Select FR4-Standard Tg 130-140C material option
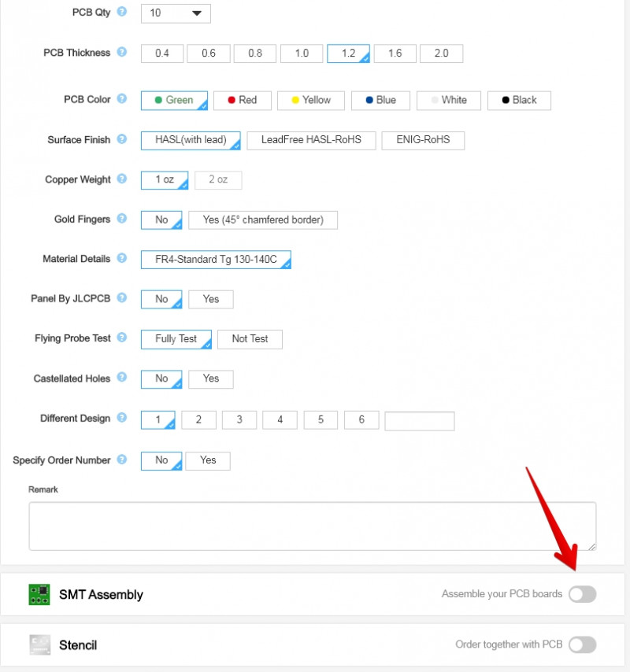The height and width of the screenshot is (672, 630). (216, 260)
